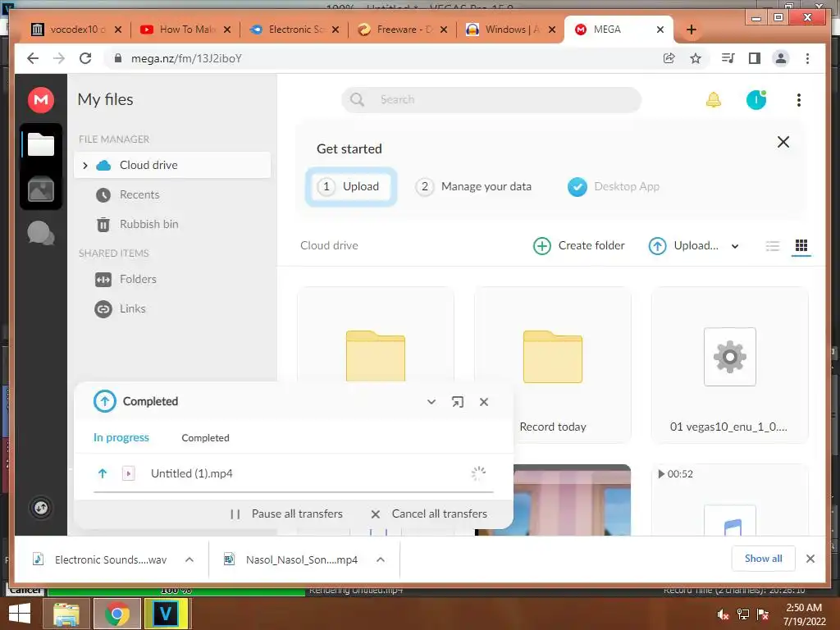Switch to list view
This screenshot has width=840, height=630.
pyautogui.click(x=772, y=246)
